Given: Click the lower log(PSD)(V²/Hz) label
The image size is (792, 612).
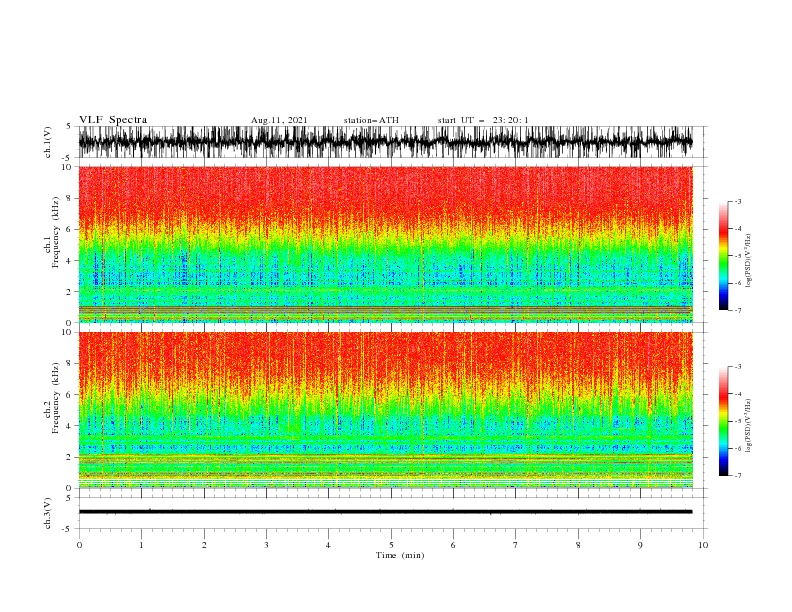Looking at the screenshot, I should tap(748, 425).
